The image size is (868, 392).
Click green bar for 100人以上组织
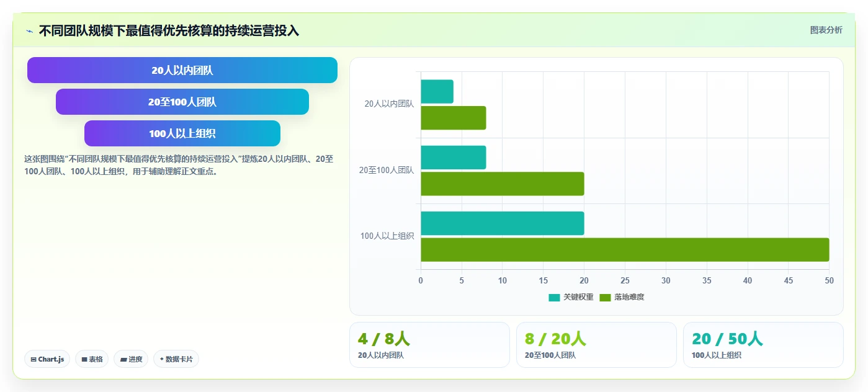click(625, 249)
